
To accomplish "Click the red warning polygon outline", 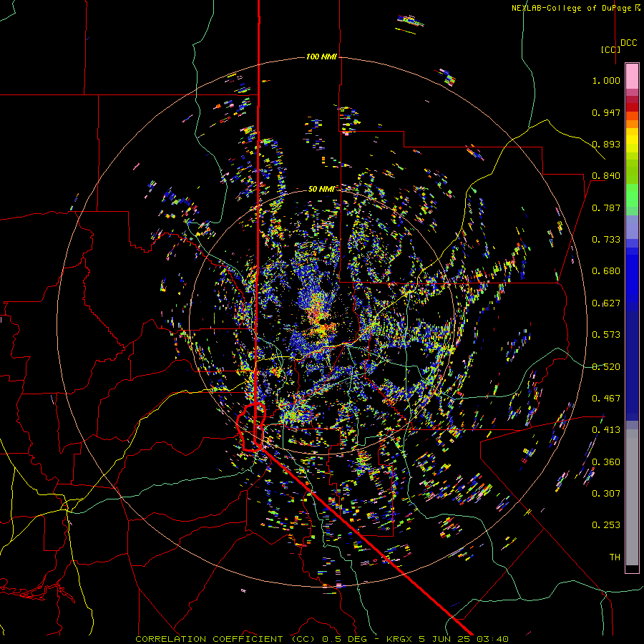I will click(251, 428).
